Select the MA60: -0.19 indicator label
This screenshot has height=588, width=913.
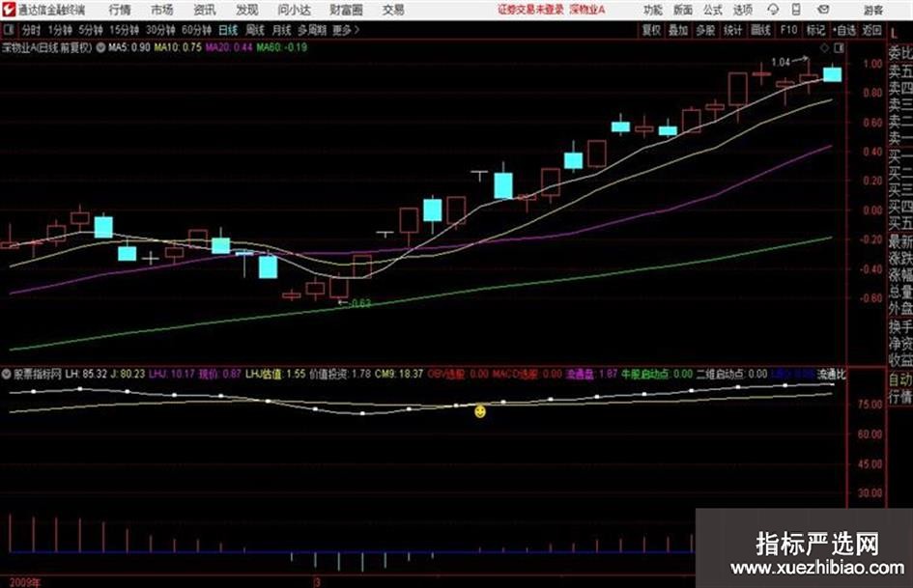pos(282,47)
